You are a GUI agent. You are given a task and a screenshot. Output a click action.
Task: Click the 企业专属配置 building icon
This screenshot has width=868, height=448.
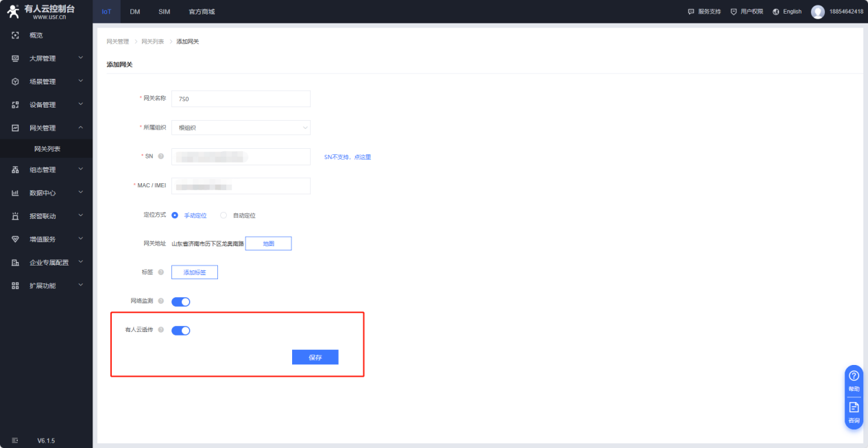tap(15, 262)
